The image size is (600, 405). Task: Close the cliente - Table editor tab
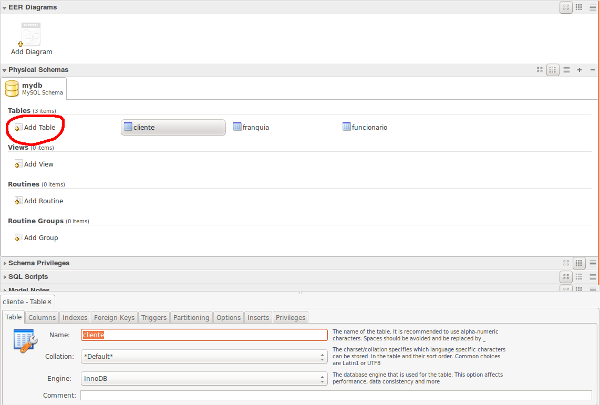pyautogui.click(x=49, y=302)
